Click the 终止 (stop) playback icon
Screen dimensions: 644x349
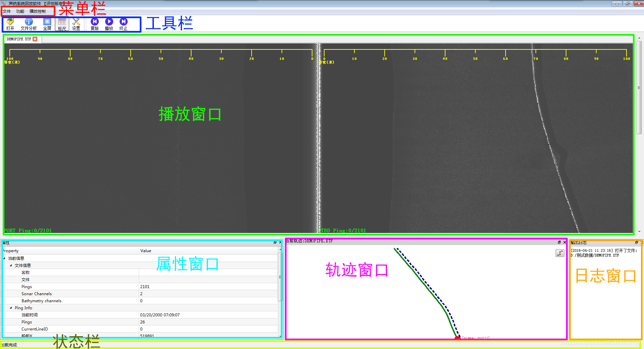coord(123,24)
